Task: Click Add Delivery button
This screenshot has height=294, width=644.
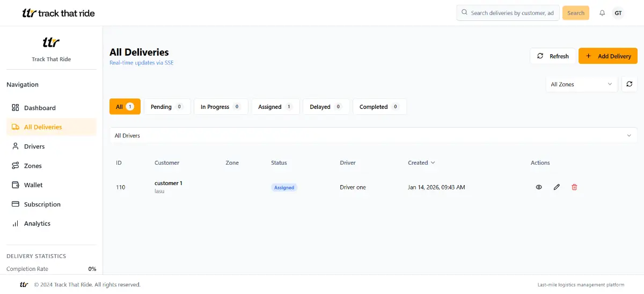Action: [x=608, y=56]
